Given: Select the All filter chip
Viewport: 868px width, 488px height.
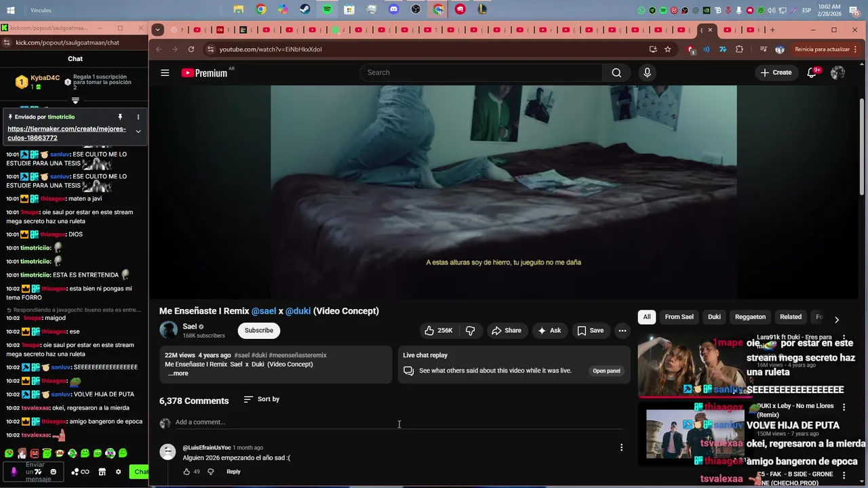Looking at the screenshot, I should [x=647, y=317].
